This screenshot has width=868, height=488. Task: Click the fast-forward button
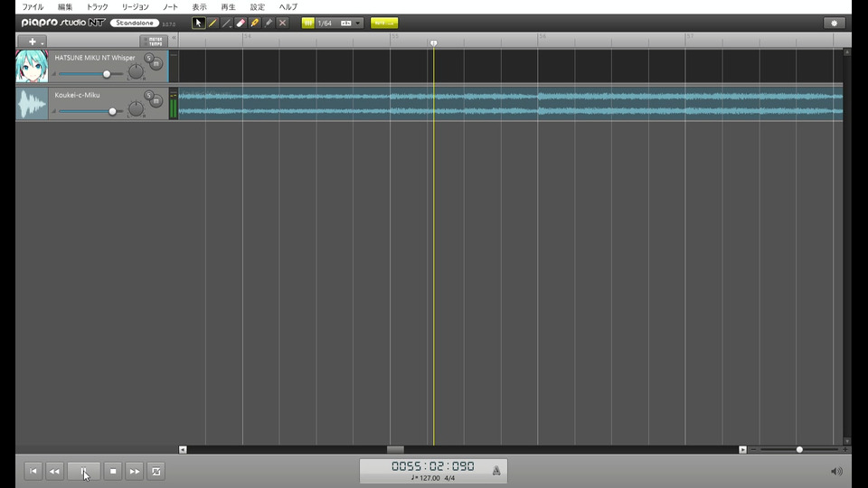(135, 472)
